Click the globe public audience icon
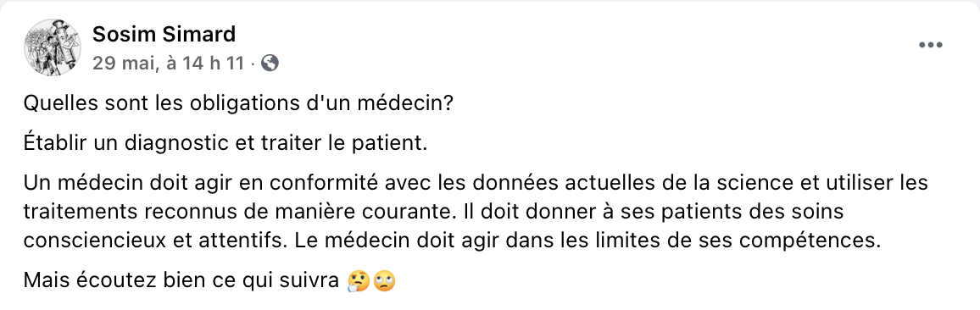This screenshot has width=980, height=310. tap(270, 64)
